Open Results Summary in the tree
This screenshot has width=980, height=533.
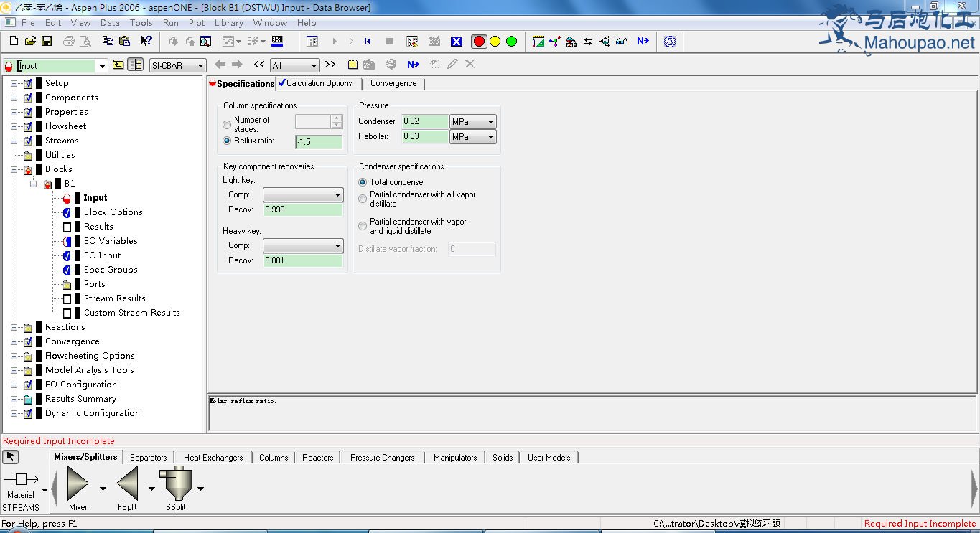(x=80, y=399)
